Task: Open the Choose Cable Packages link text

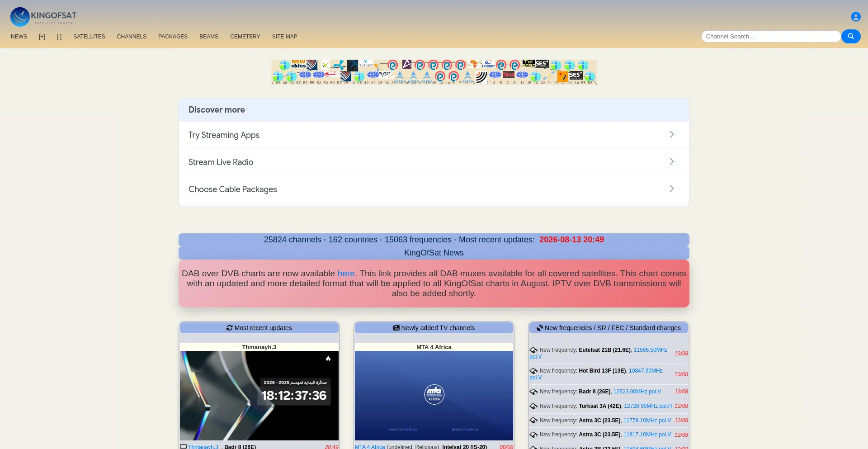Action: pos(232,189)
